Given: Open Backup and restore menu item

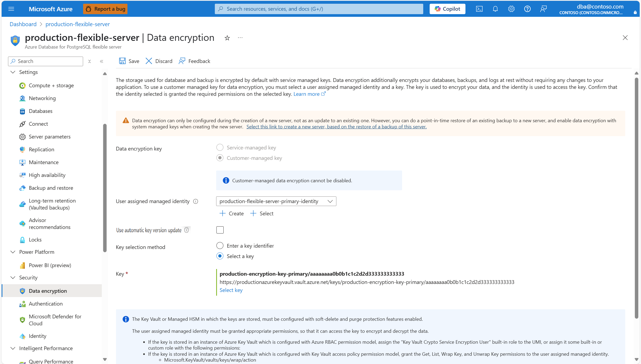Looking at the screenshot, I should 51,188.
